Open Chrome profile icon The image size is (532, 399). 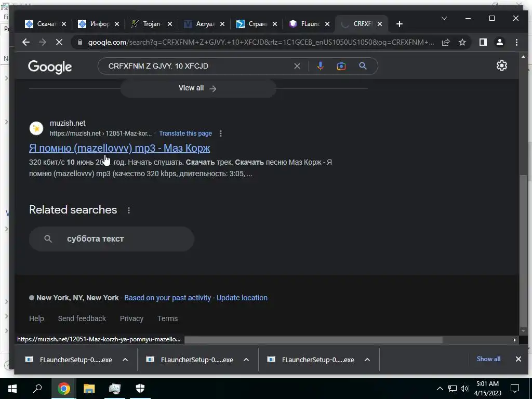[x=499, y=42]
